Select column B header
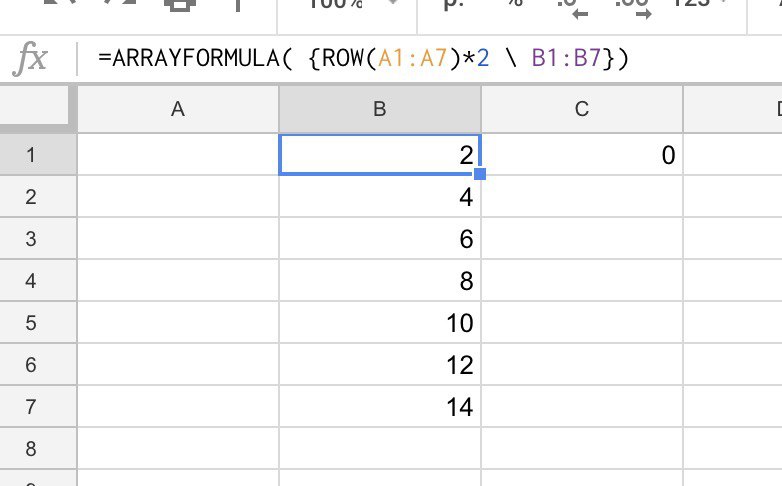The height and width of the screenshot is (486, 782). [x=380, y=110]
